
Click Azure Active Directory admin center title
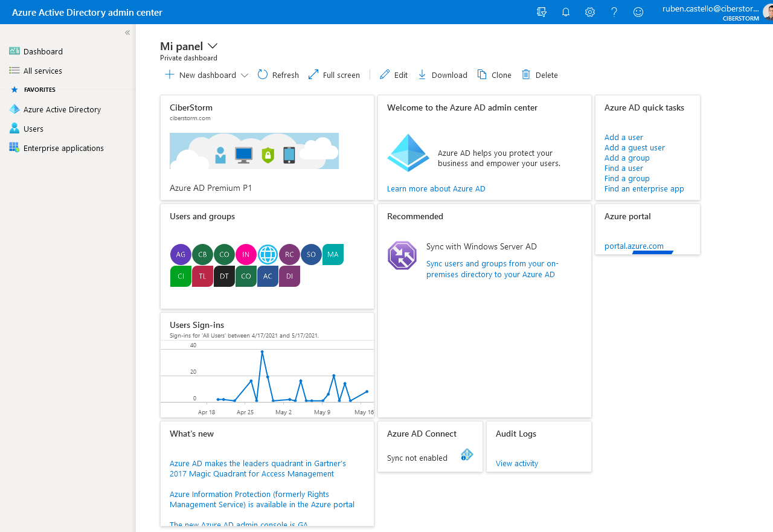(87, 12)
